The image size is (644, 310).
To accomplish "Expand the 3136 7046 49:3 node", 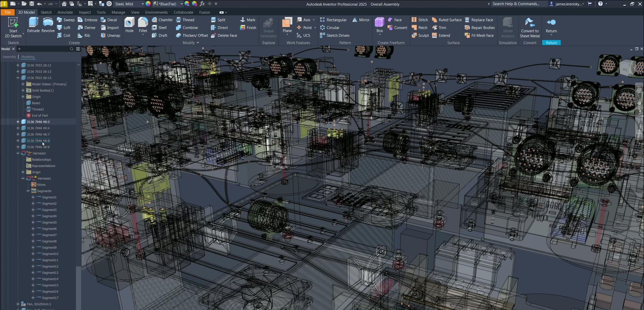I will click(18, 122).
